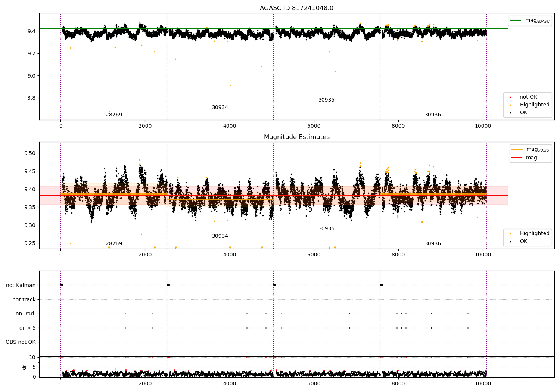Image resolution: width=560 pixels, height=392 pixels.
Task: Click OBSID label 30936 in the top panel
Action: point(433,115)
